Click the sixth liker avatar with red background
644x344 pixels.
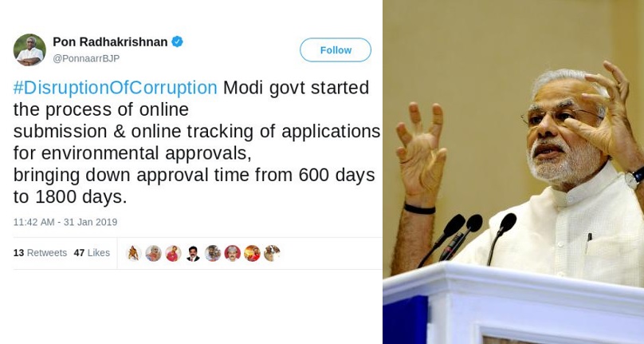click(x=232, y=253)
